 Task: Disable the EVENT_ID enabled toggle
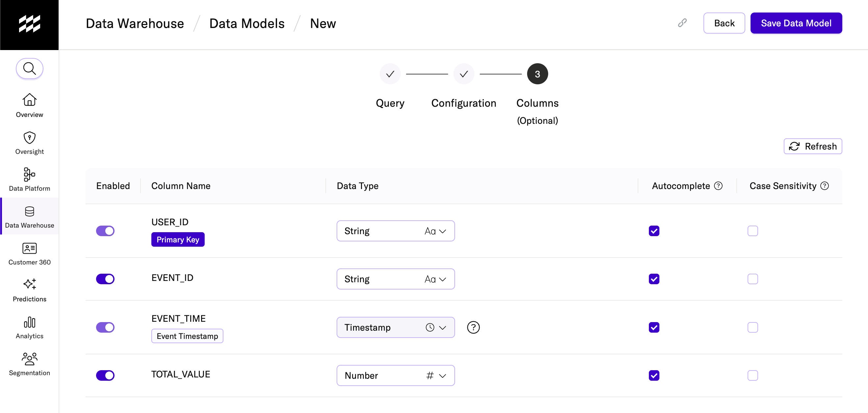pos(105,279)
